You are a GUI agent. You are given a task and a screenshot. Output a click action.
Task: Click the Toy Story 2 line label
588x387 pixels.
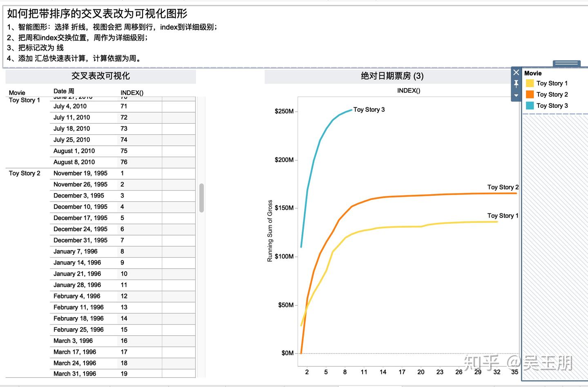click(x=503, y=187)
